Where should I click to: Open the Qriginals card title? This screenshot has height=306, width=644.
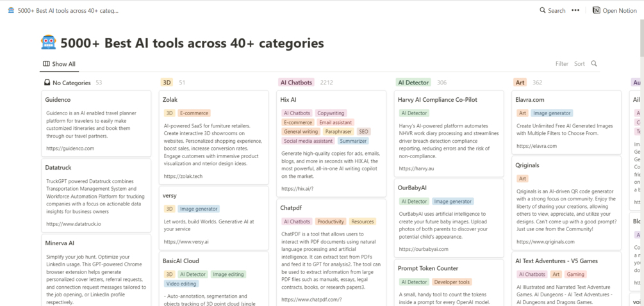point(527,165)
